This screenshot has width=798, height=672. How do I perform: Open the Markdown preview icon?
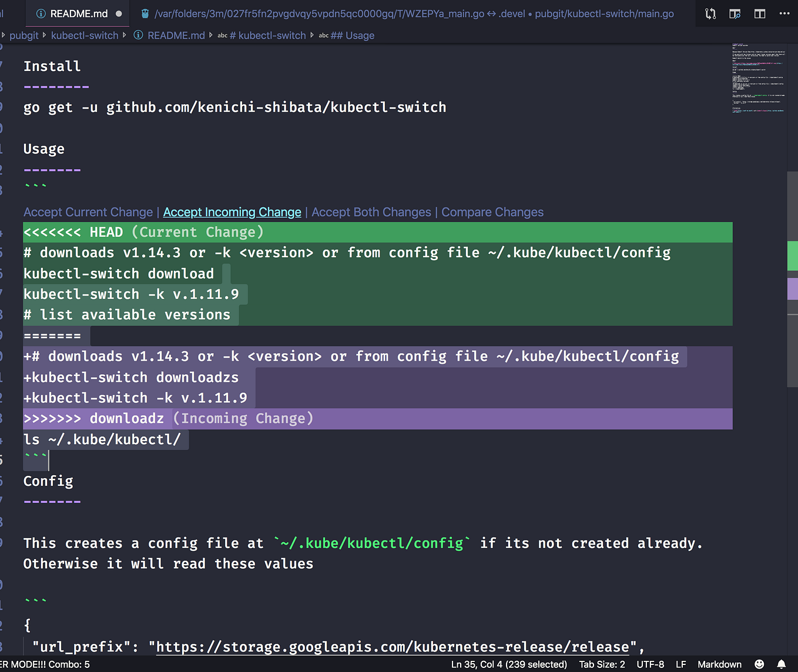point(735,13)
